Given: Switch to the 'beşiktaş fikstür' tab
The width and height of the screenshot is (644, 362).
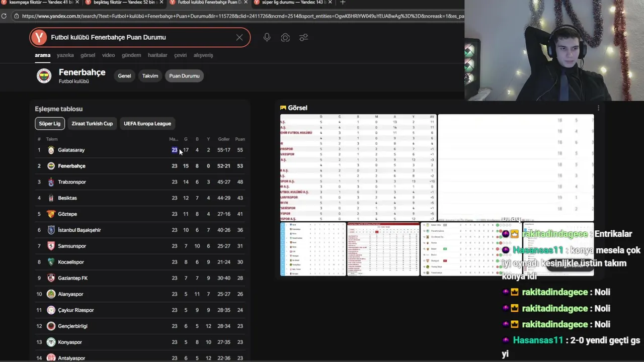Looking at the screenshot, I should 125,3.
